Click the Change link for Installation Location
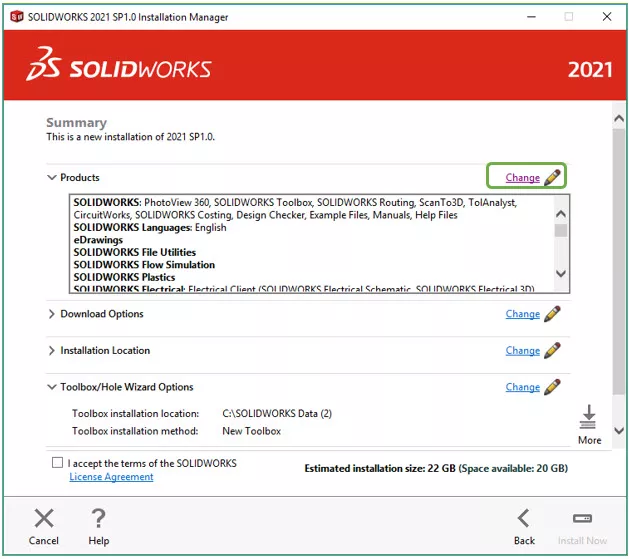Viewport: 629px width, 559px height. [522, 351]
